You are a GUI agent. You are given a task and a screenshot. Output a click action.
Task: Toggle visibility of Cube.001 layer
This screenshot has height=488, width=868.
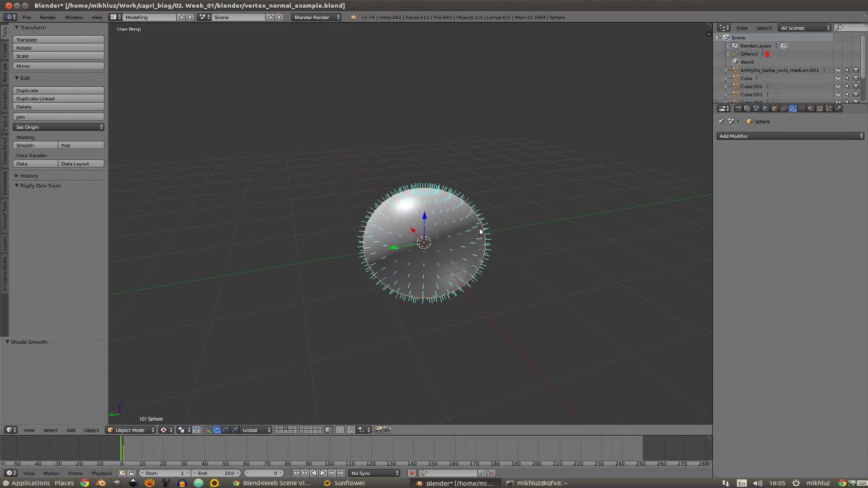click(x=838, y=86)
